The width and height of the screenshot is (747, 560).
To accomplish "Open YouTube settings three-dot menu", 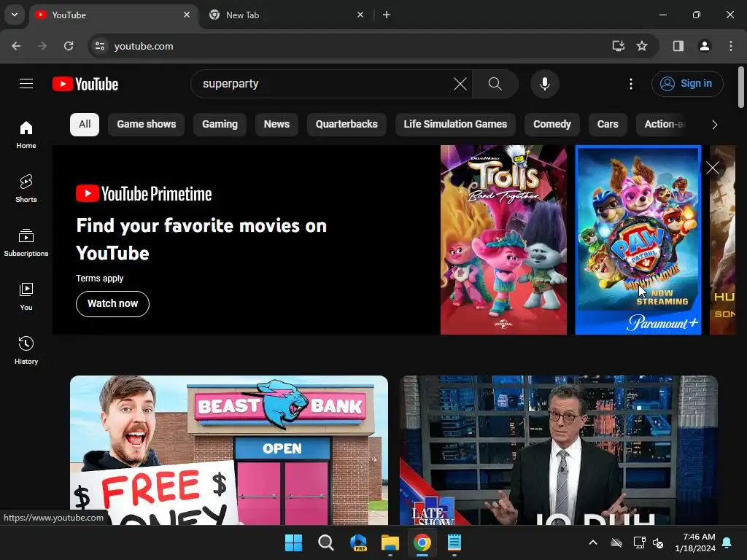I will tap(631, 85).
